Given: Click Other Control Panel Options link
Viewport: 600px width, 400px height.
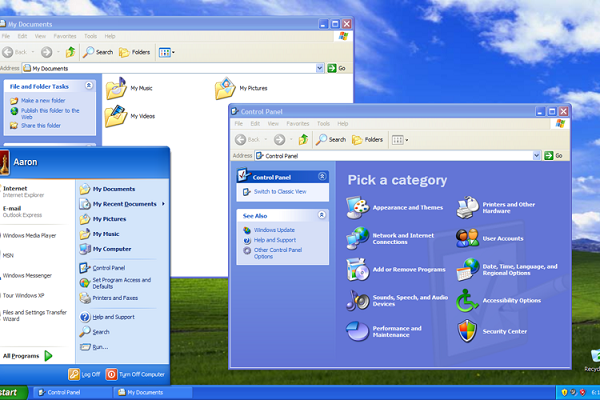Looking at the screenshot, I should [278, 253].
